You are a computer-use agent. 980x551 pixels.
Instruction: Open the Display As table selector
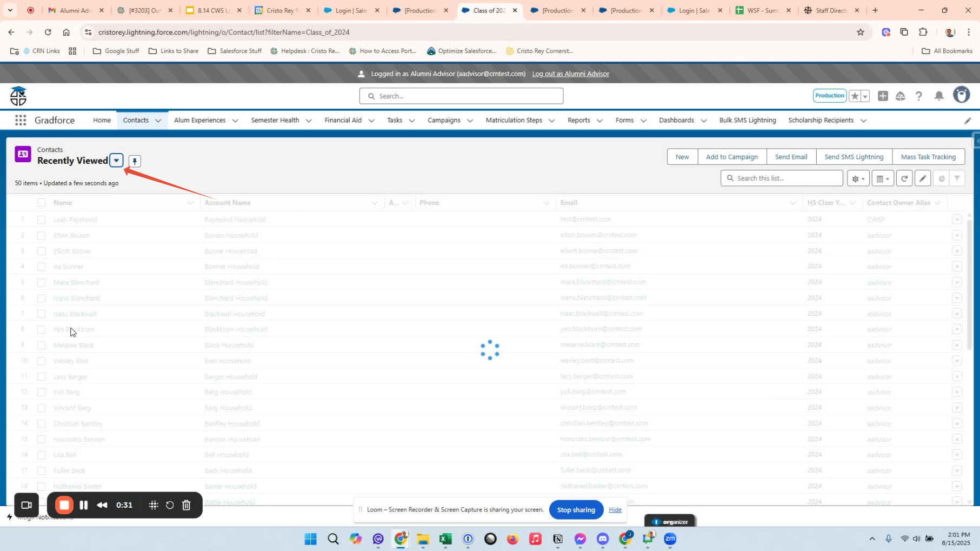click(x=882, y=178)
